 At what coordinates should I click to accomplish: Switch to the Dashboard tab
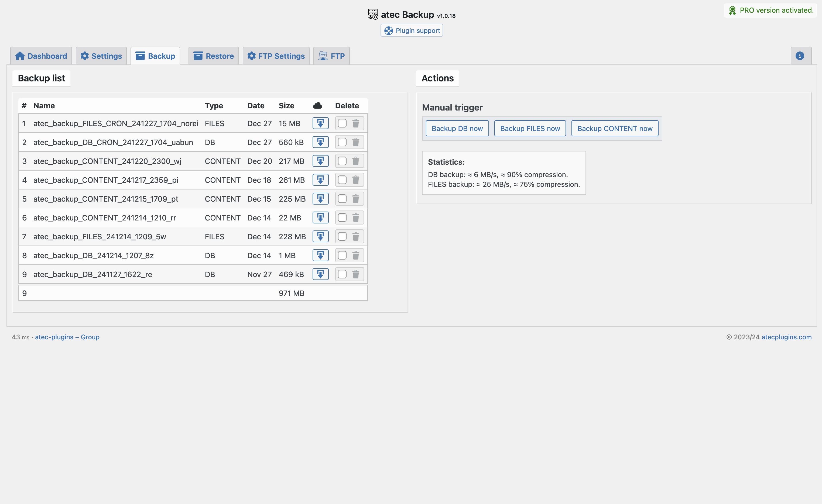click(x=41, y=56)
